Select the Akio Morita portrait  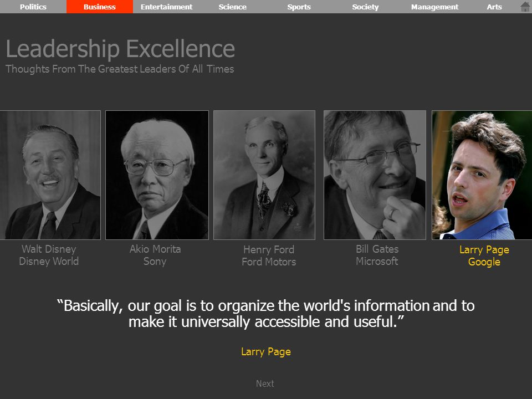point(157,175)
